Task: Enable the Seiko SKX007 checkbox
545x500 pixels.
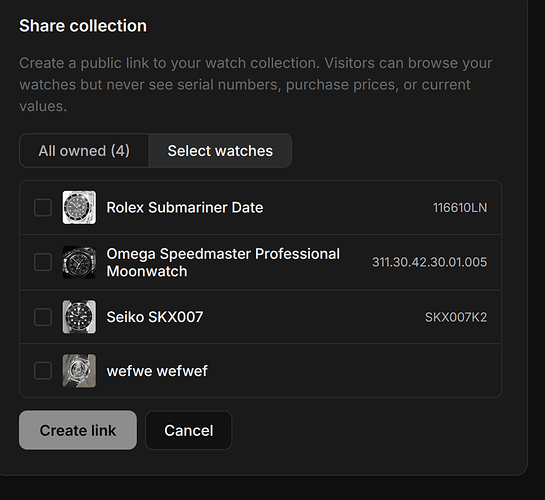Action: click(x=43, y=317)
